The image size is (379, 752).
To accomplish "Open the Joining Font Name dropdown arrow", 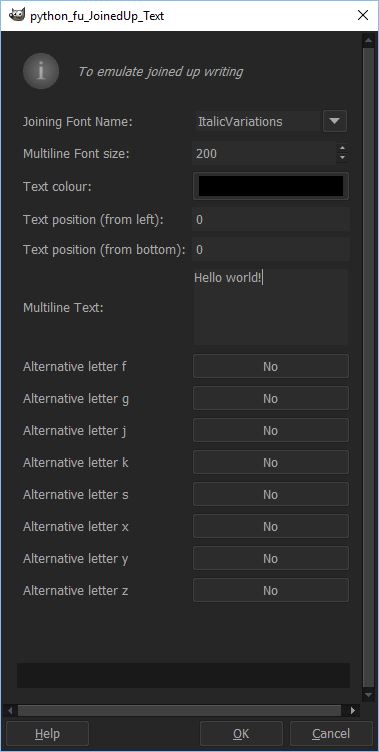I will click(335, 121).
